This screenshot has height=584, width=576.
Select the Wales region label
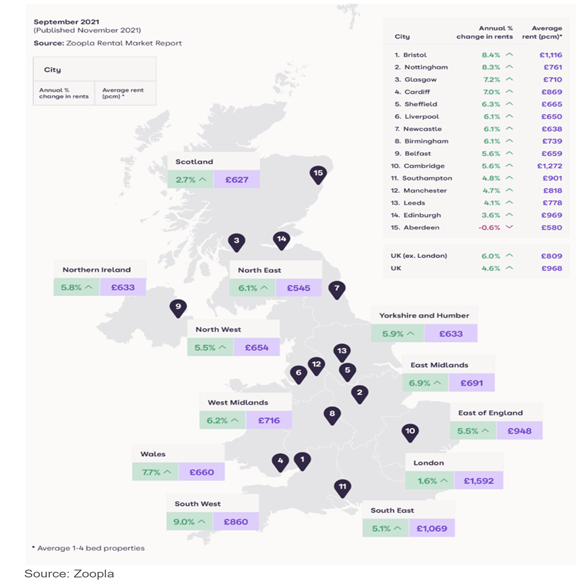click(x=153, y=454)
